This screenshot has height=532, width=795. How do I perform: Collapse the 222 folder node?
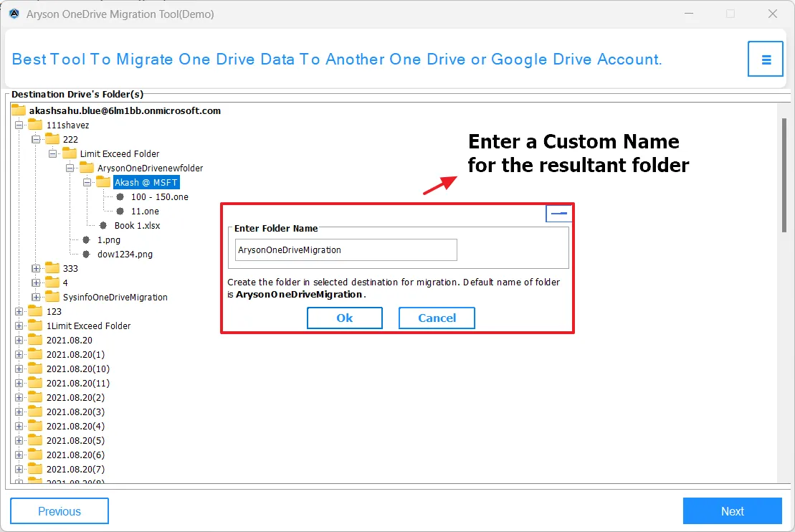pyautogui.click(x=37, y=139)
